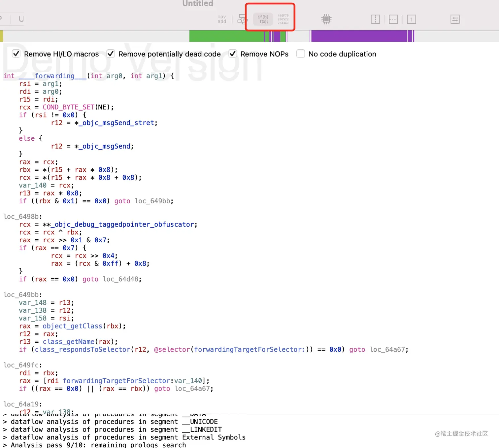This screenshot has width=499, height=448.
Task: Click object_getClass function call
Action: pos(72,326)
